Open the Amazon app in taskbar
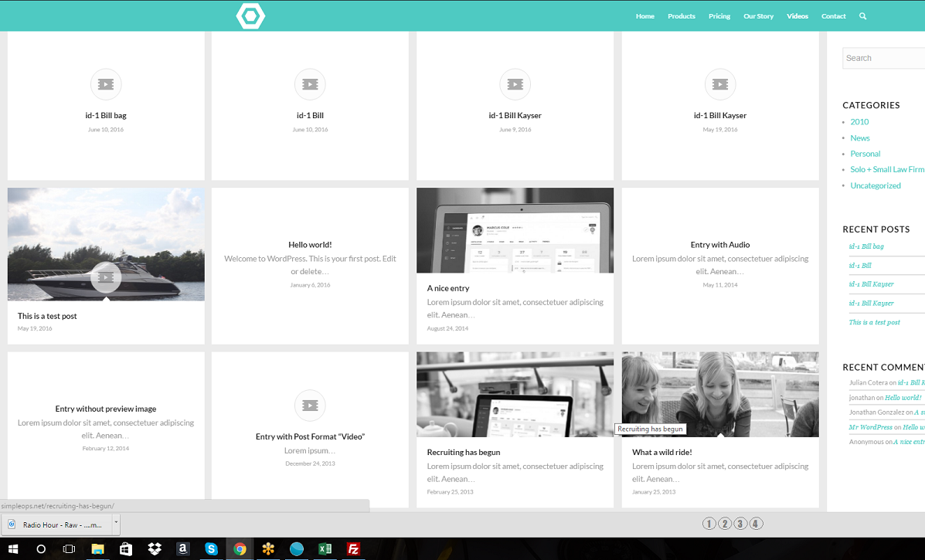Image resolution: width=925 pixels, height=560 pixels. (182, 549)
